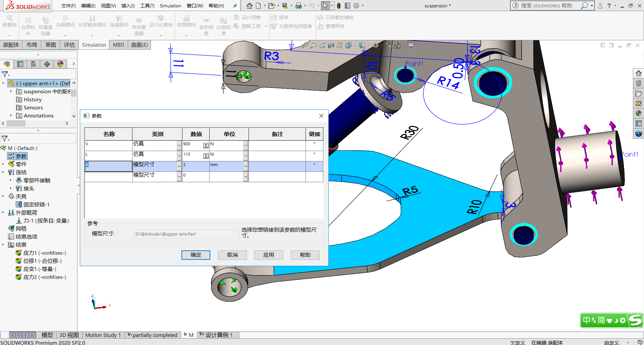Open the 工具(T) menu
Viewport: 644px width, 345px height.
[147, 6]
